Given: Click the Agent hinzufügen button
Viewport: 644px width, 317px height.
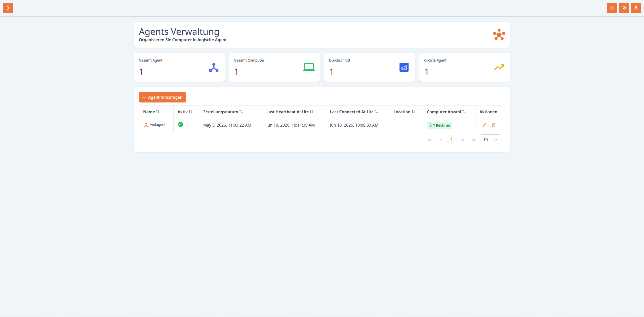Looking at the screenshot, I should pos(162,97).
